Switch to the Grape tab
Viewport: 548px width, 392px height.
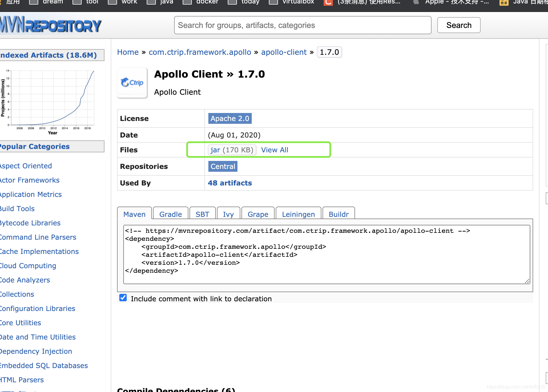point(258,214)
